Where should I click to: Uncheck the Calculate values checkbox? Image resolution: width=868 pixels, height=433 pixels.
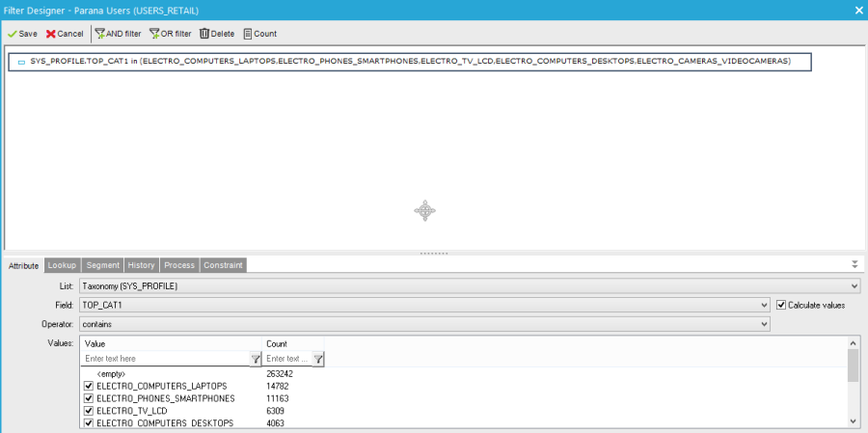click(x=781, y=305)
